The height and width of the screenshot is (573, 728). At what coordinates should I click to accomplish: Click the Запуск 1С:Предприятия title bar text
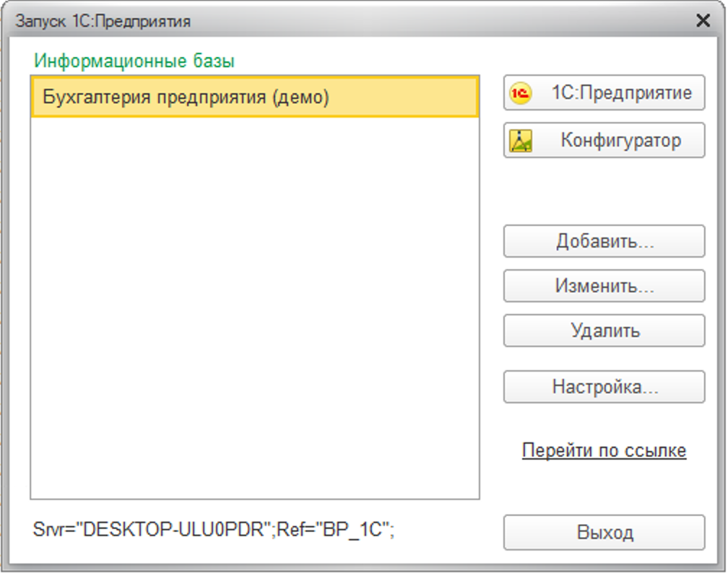coord(103,22)
